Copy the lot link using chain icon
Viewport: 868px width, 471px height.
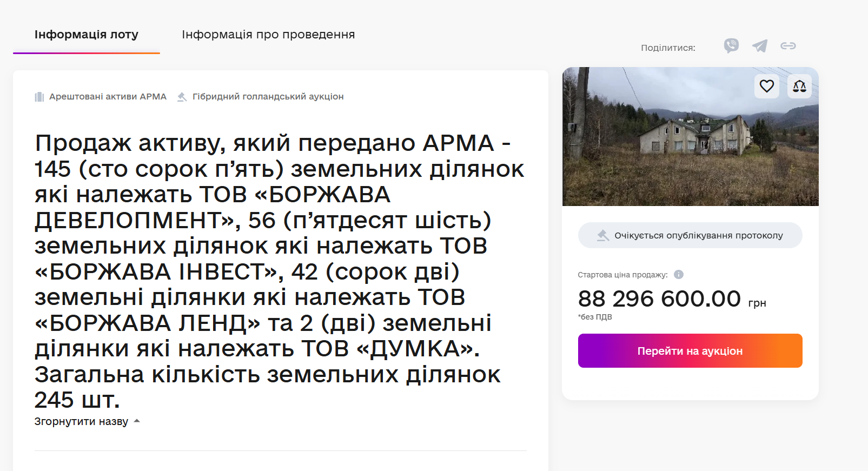tap(788, 46)
